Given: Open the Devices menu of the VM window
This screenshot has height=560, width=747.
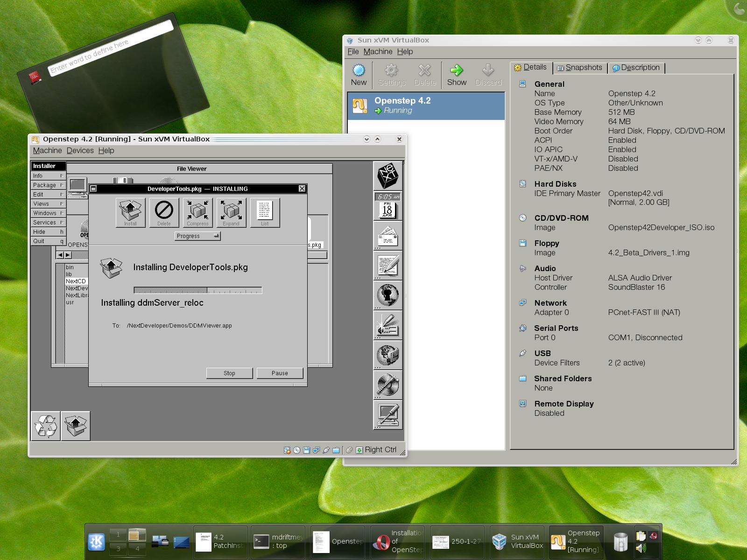Looking at the screenshot, I should 80,150.
